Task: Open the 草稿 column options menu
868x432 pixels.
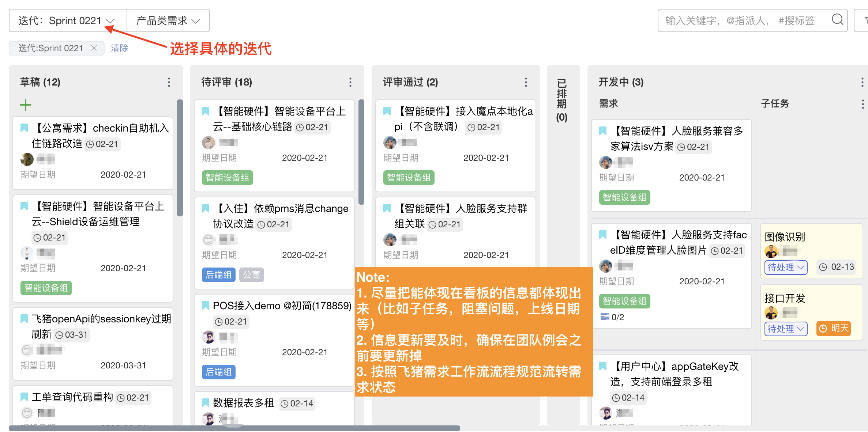Action: click(169, 82)
